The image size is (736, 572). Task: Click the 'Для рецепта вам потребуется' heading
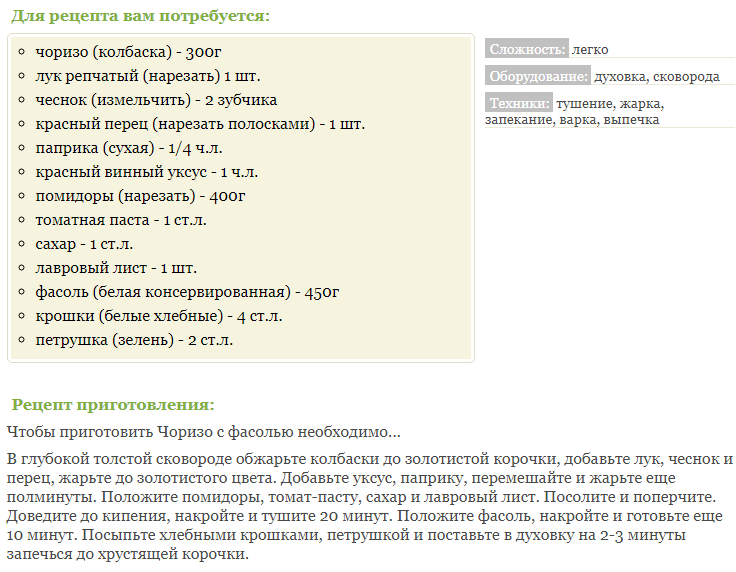(x=140, y=17)
